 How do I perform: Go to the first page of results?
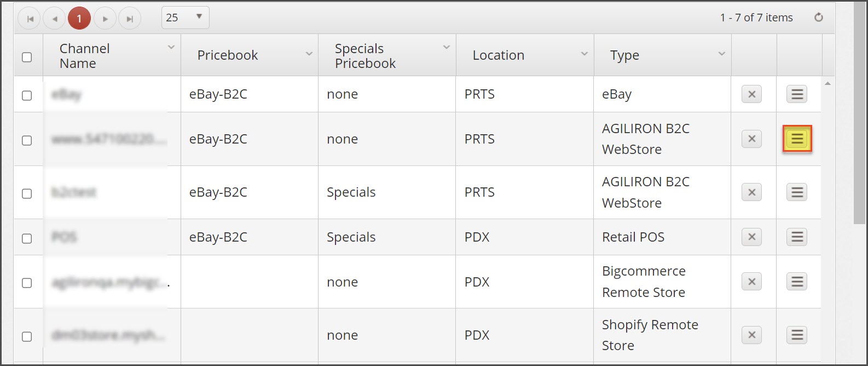(30, 19)
